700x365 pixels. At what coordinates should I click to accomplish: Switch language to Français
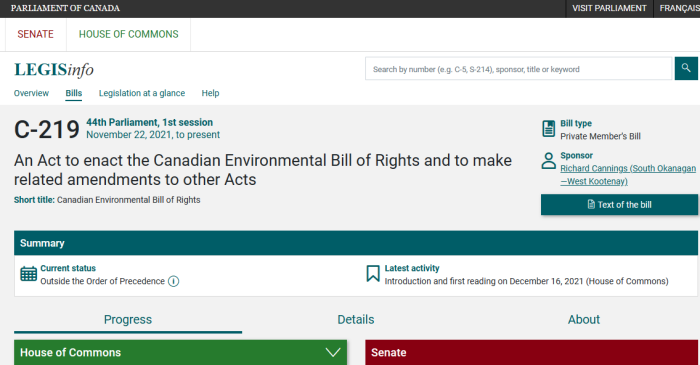click(679, 8)
